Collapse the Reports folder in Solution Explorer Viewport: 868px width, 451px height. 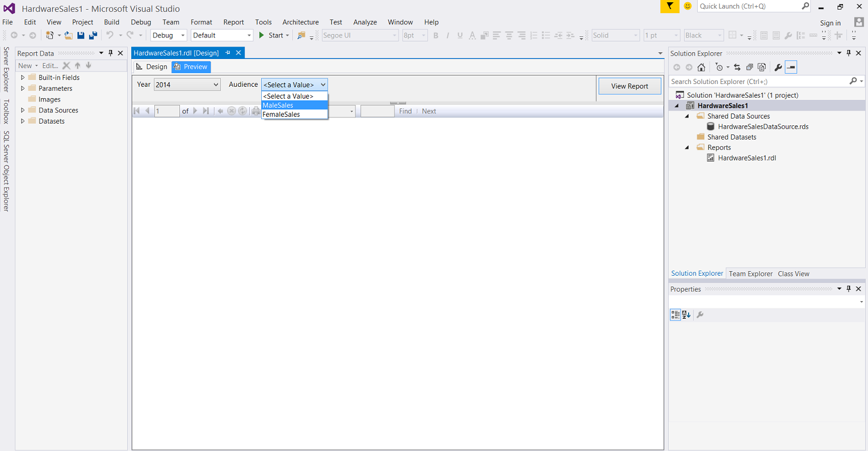coord(687,147)
